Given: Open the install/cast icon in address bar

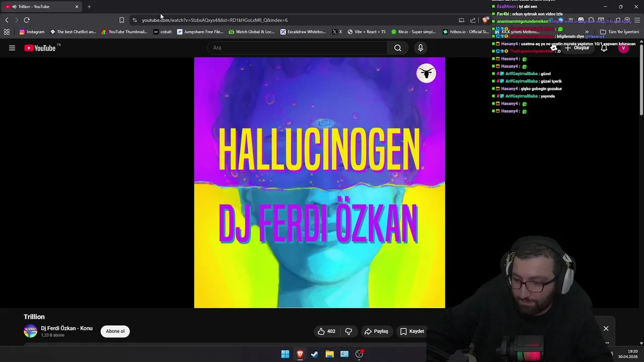Looking at the screenshot, I should click(x=461, y=20).
